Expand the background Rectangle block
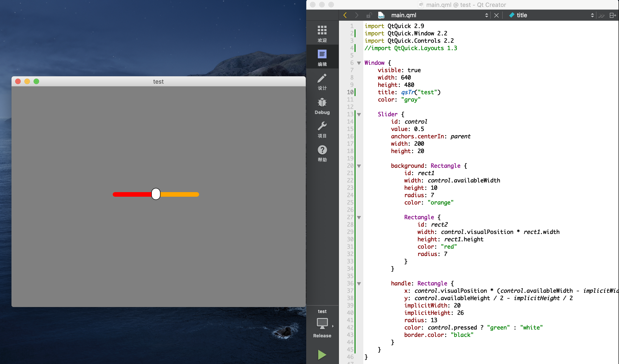Viewport: 619px width, 364px height. [x=360, y=165]
